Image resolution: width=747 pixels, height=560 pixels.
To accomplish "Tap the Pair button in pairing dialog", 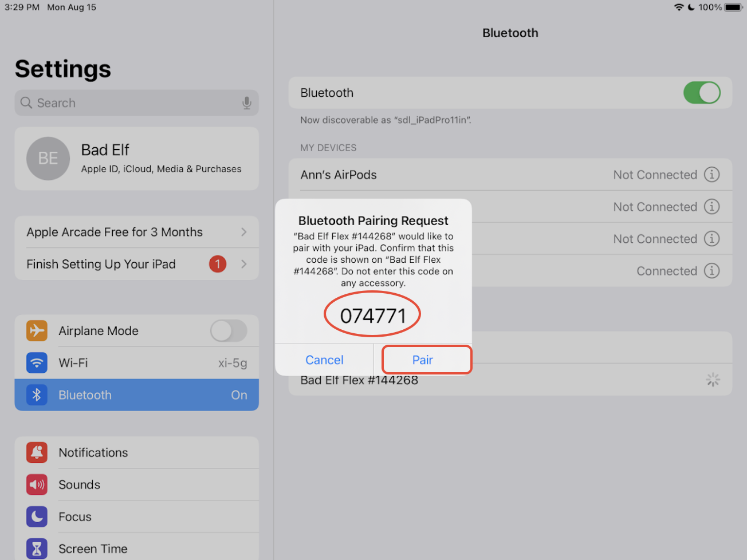I will [423, 360].
